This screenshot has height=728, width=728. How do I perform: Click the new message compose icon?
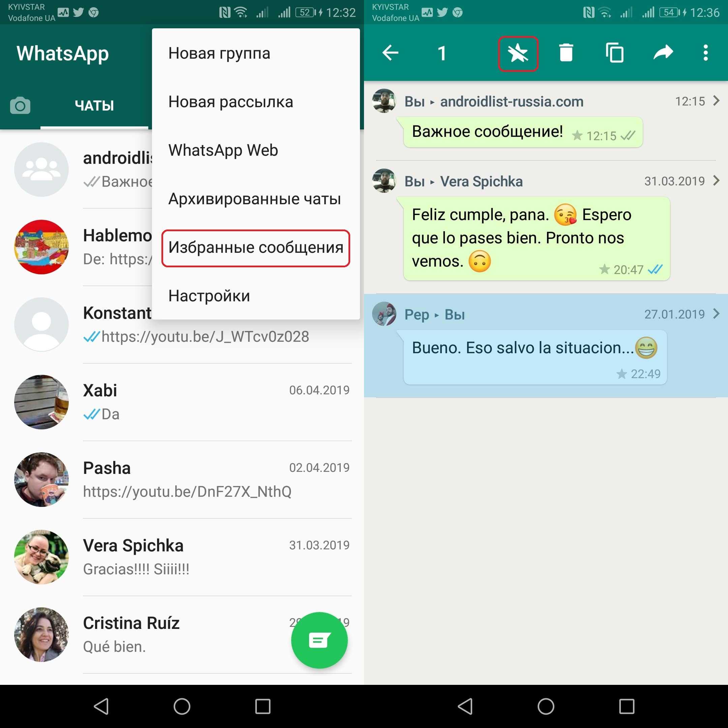(x=318, y=641)
